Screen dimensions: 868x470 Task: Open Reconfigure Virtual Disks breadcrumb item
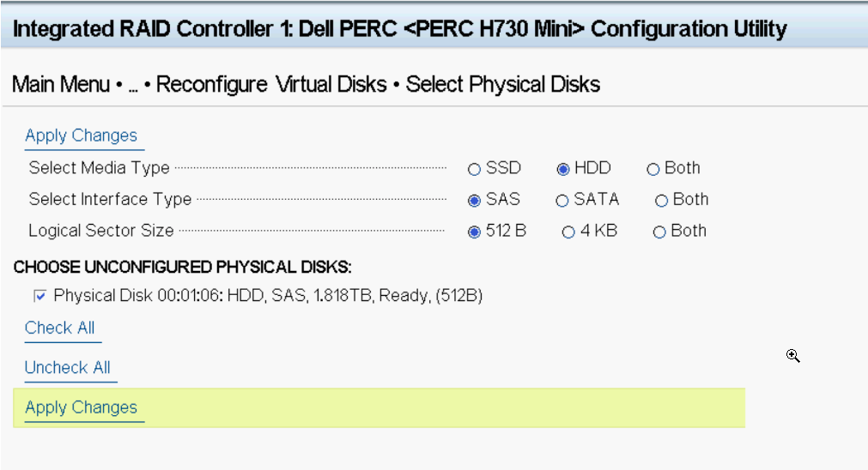(271, 85)
